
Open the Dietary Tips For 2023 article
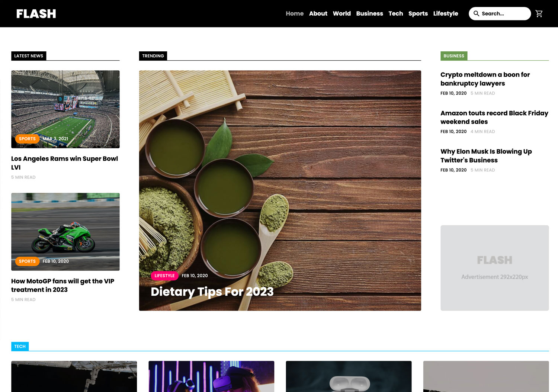(x=212, y=292)
